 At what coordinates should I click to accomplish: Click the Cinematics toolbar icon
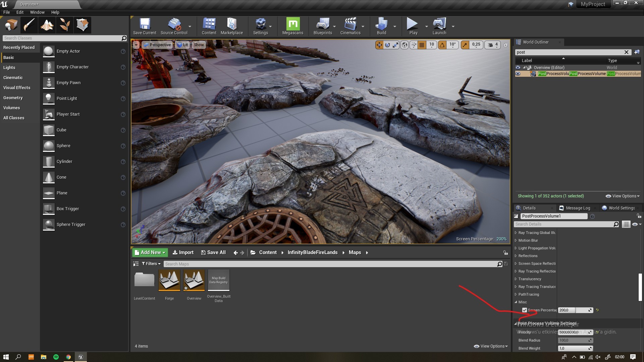click(350, 26)
